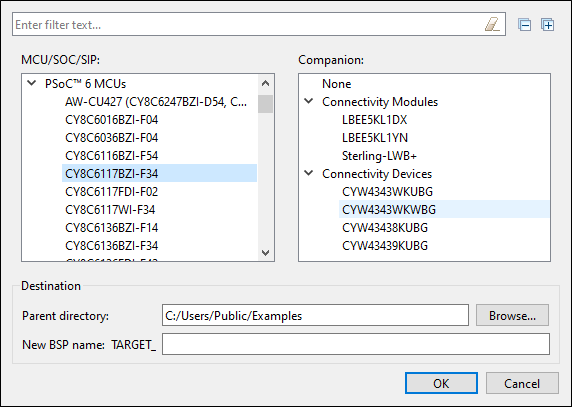The image size is (572, 407).
Task: Select CY8C6016BZI-F04 device
Action: [x=112, y=120]
